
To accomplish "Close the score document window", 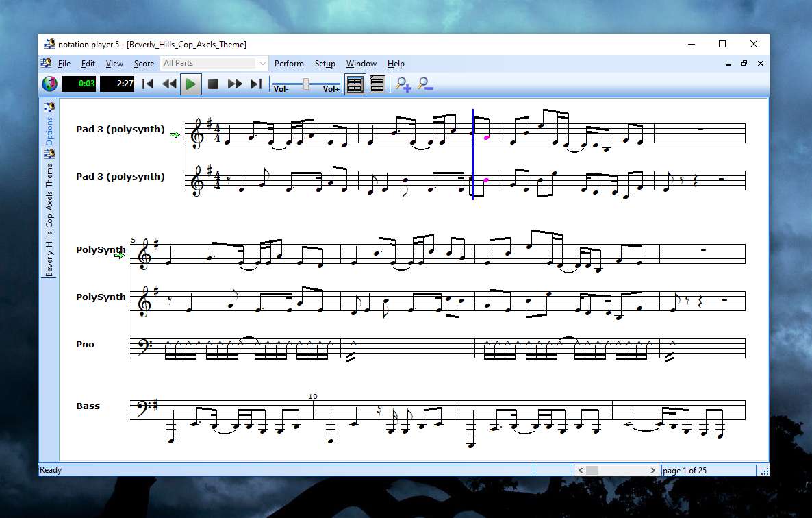I will click(760, 64).
